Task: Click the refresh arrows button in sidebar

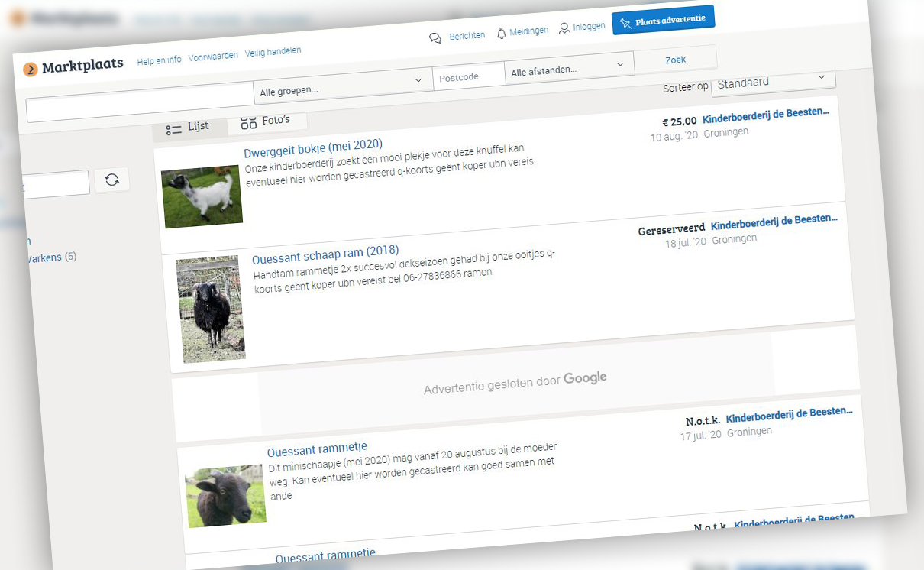Action: click(x=112, y=180)
